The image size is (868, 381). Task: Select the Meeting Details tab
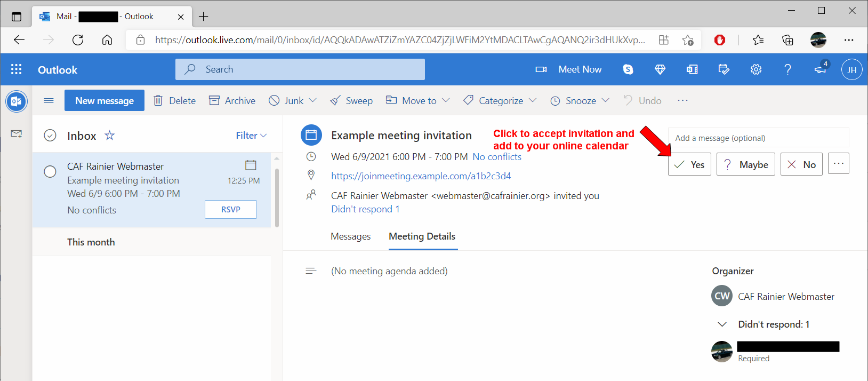point(422,236)
